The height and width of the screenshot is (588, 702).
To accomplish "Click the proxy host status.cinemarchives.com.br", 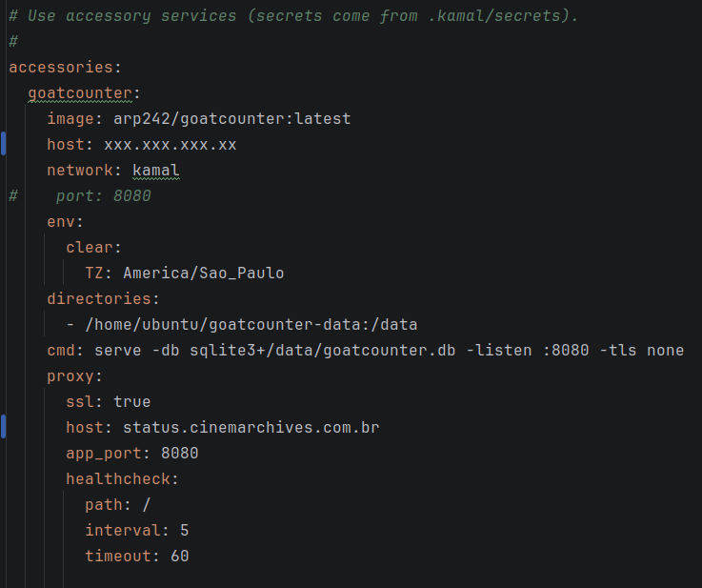I will 251,427.
